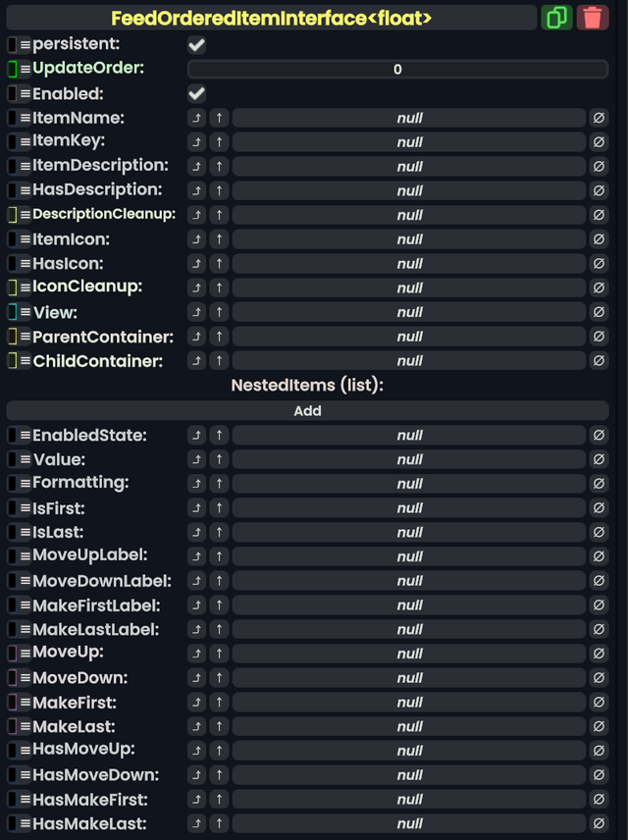Click the duplicate icon next to the title
Viewport: 628px width, 840px height.
[x=556, y=17]
